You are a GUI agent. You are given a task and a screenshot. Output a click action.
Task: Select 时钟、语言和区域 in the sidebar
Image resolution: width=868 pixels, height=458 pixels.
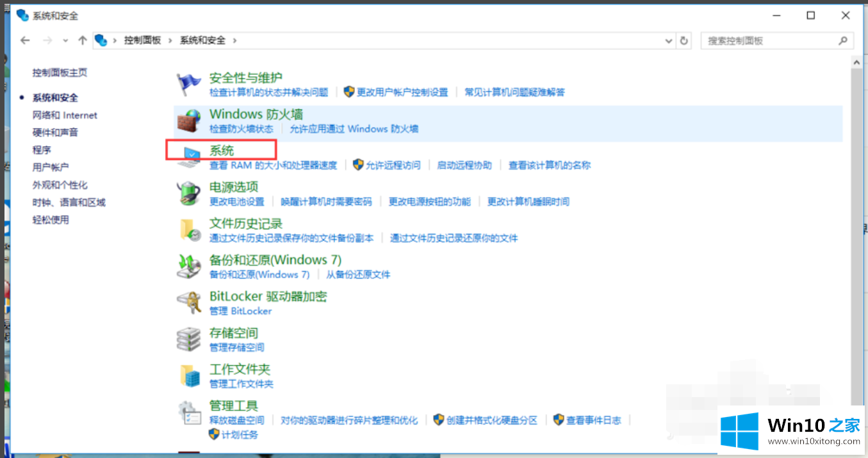(69, 202)
